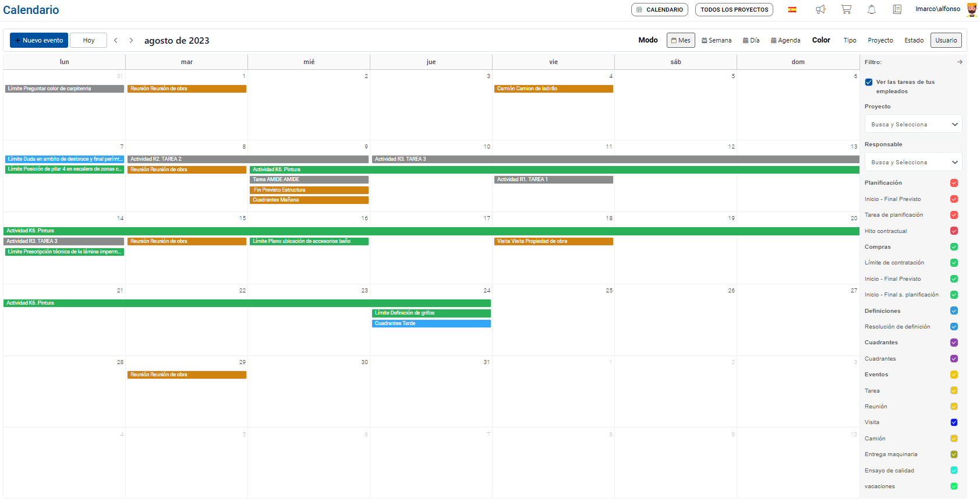The width and height of the screenshot is (980, 501).
Task: Open the 'Cuadrantes Tarde' blue event
Action: tap(431, 323)
